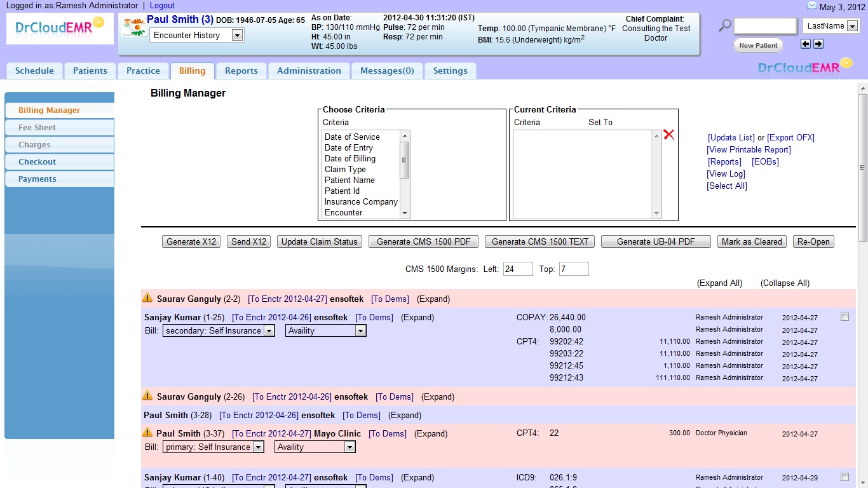This screenshot has width=868, height=488.
Task: Switch to the Practice tab
Action: (x=143, y=71)
